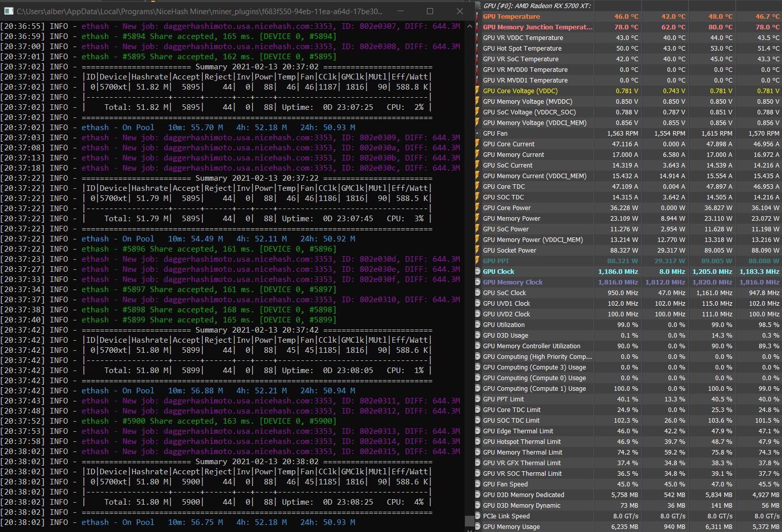The image size is (782, 532).
Task: Click the lightning bolt icon for GPU Core Current
Action: click(478, 144)
